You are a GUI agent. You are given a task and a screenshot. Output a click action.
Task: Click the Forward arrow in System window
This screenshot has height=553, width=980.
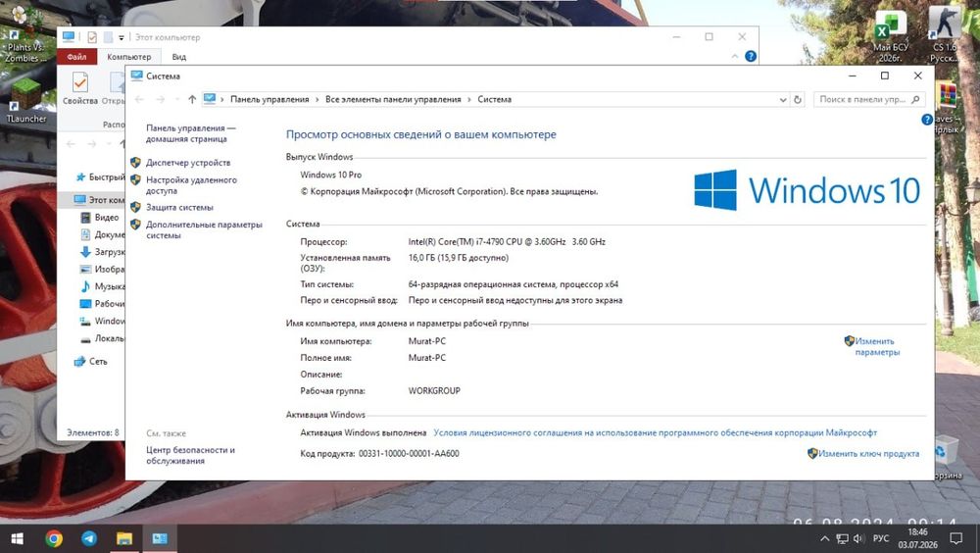click(x=161, y=99)
